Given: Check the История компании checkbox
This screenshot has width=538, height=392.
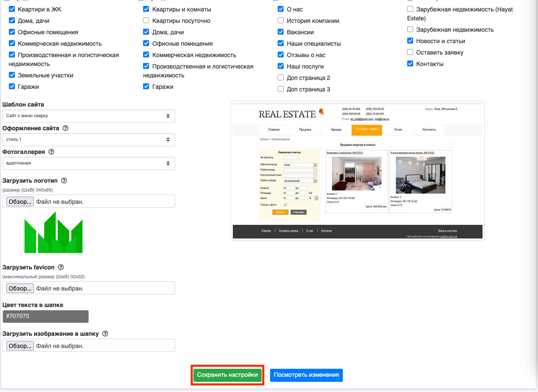Looking at the screenshot, I should pos(281,20).
